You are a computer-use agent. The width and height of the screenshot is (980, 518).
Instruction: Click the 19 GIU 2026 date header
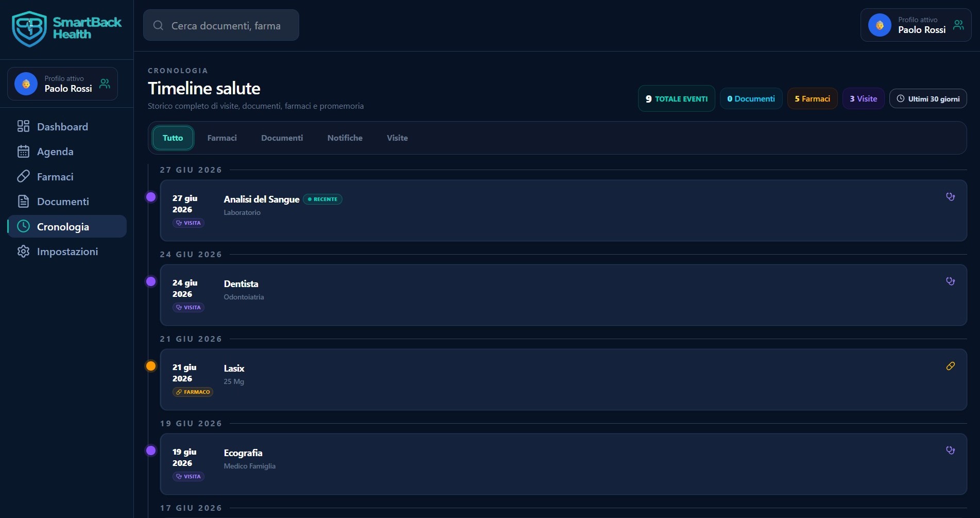(x=191, y=423)
